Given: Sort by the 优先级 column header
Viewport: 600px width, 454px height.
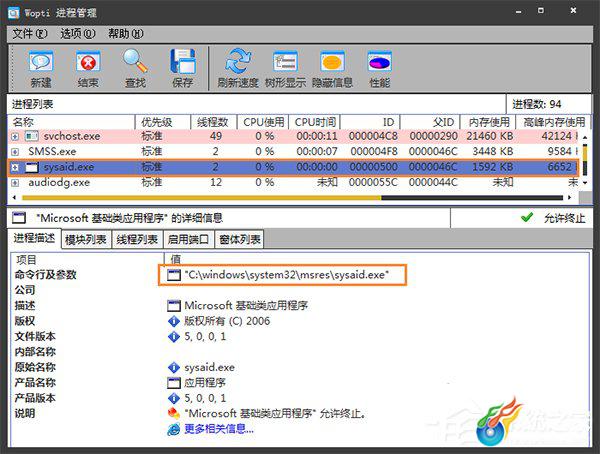Looking at the screenshot, I should coord(163,122).
